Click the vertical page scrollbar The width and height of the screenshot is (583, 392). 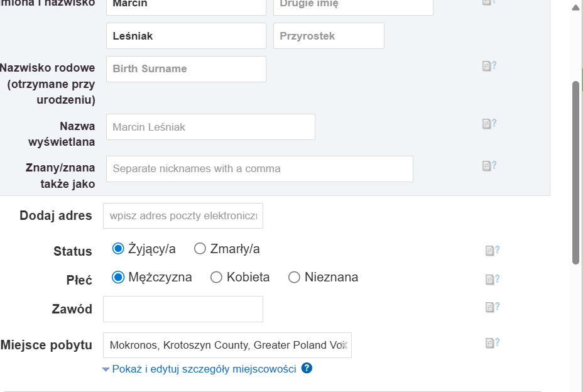tap(575, 173)
